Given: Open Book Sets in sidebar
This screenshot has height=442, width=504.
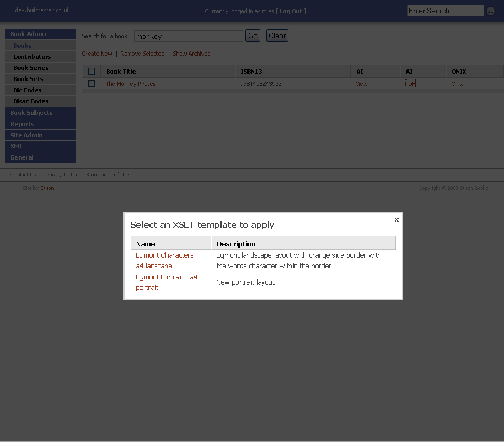Looking at the screenshot, I should pyautogui.click(x=40, y=79).
